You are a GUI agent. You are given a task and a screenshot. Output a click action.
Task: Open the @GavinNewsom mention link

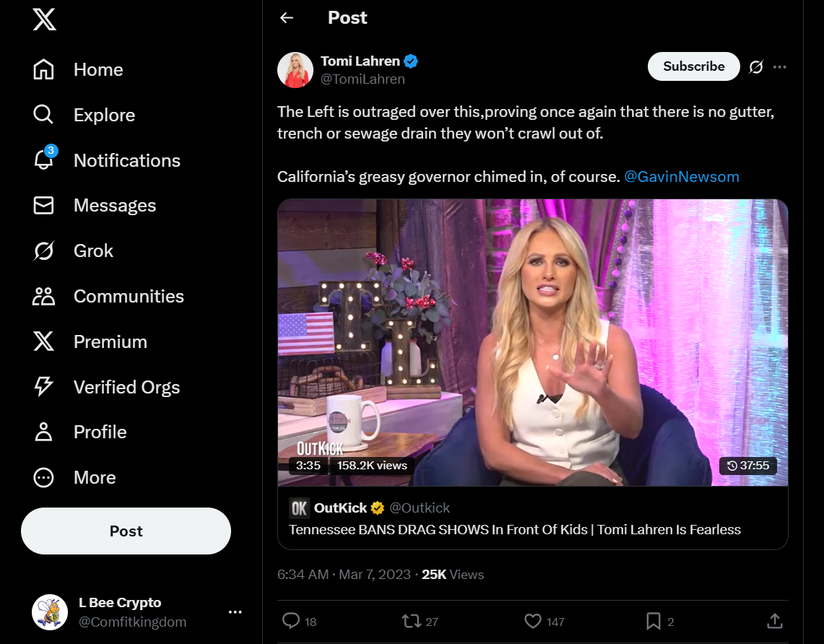(x=681, y=177)
